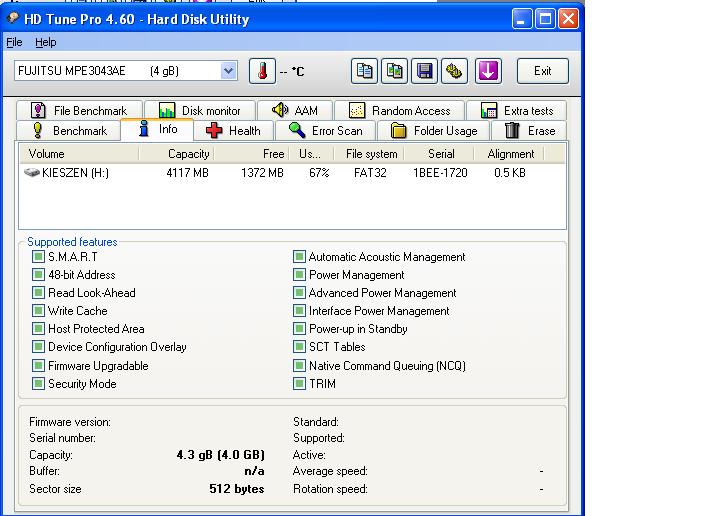This screenshot has width=724, height=516.
Task: Click the KIESZEN drive icon
Action: pyautogui.click(x=31, y=172)
